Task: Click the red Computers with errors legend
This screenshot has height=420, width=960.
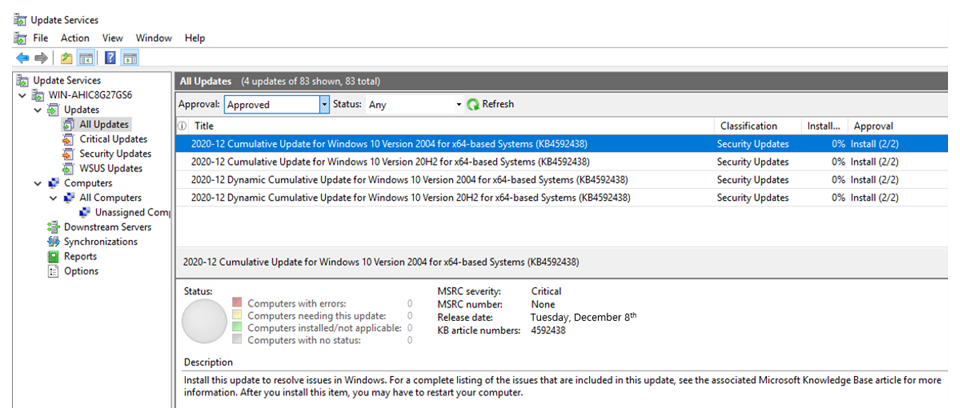Action: 238,302
